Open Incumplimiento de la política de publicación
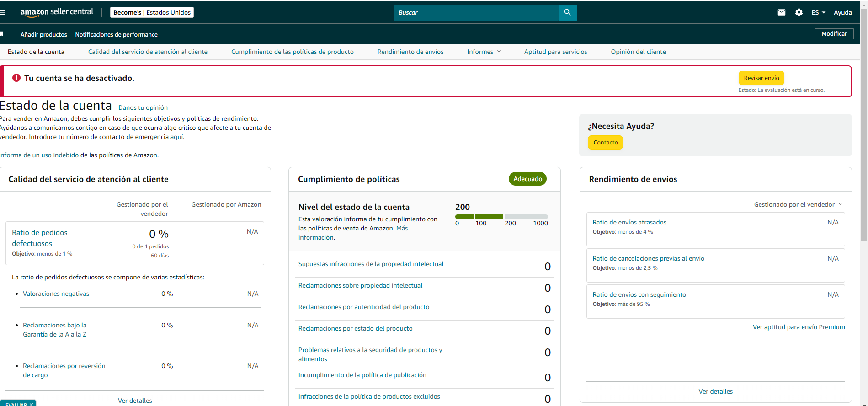The height and width of the screenshot is (406, 868). point(362,375)
